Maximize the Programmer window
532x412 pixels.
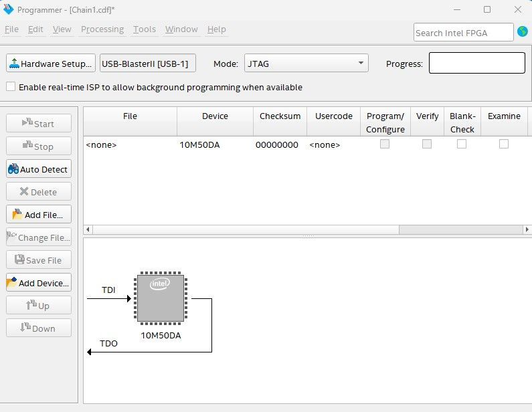tap(487, 9)
